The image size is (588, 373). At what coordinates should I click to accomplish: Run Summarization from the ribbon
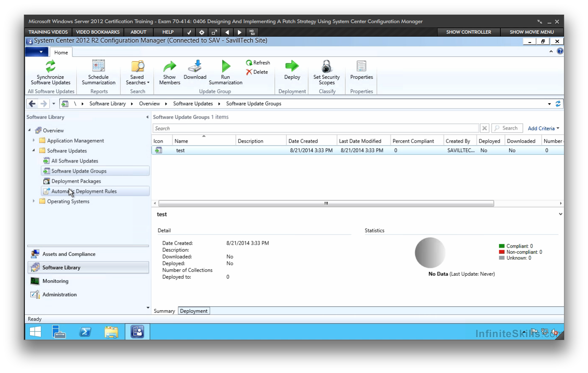[226, 72]
